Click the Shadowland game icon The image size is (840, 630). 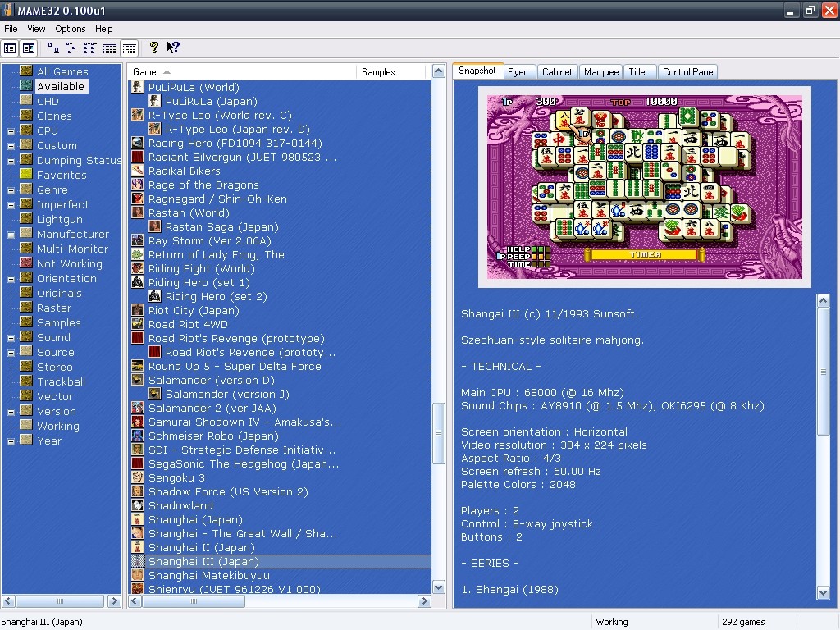pyautogui.click(x=138, y=504)
